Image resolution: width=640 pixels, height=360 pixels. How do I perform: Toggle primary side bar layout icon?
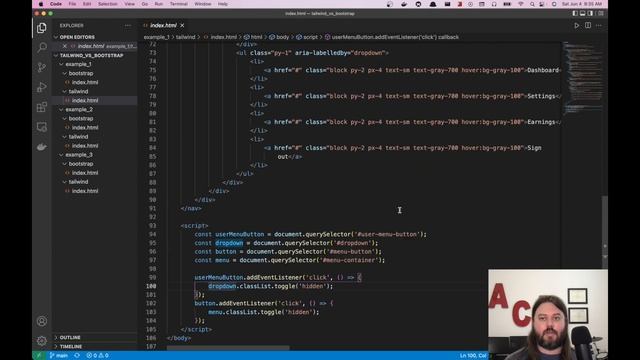point(575,13)
